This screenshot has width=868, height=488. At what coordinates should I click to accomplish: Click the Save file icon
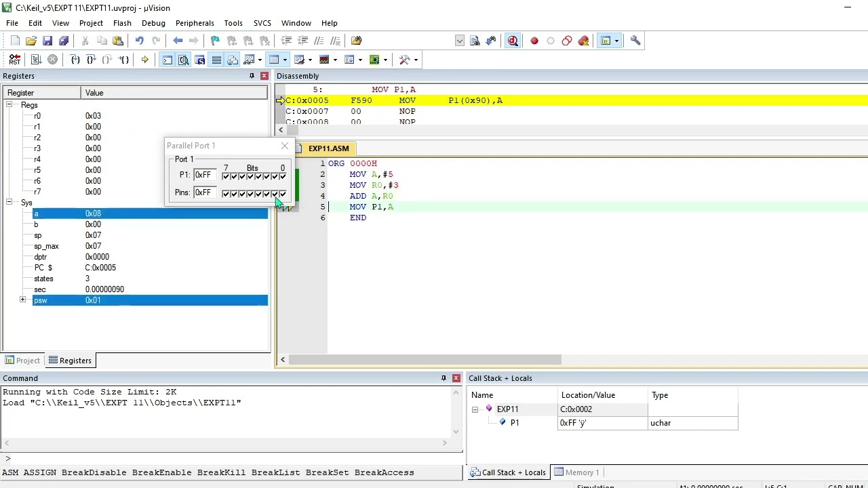click(x=47, y=41)
